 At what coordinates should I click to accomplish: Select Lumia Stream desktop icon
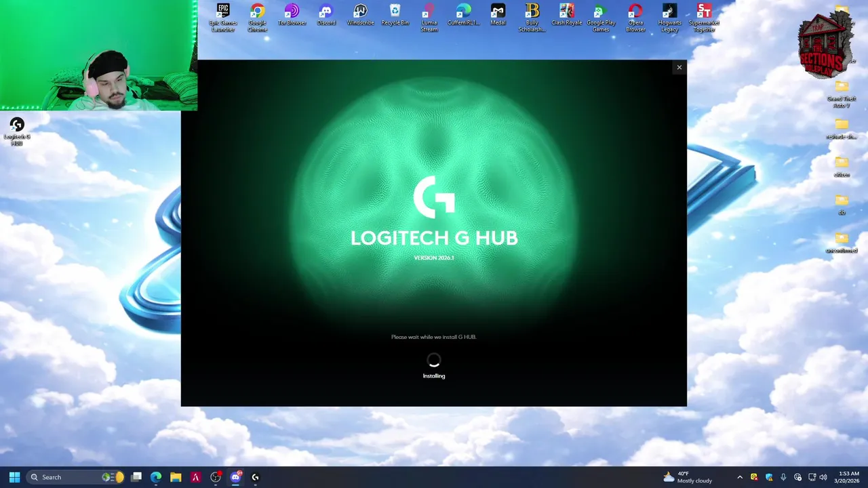(x=429, y=18)
